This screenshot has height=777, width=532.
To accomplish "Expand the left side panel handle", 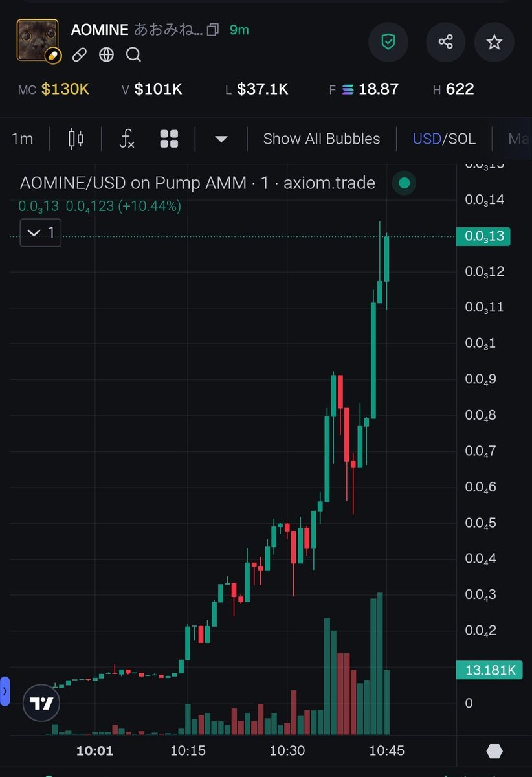I will pos(5,691).
